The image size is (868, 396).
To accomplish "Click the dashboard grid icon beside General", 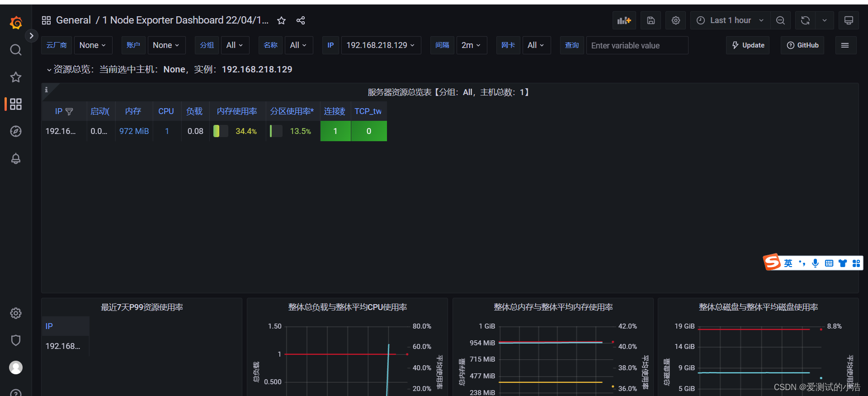I will pos(46,20).
